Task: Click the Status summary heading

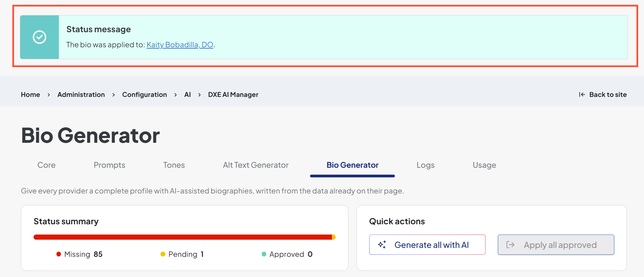Action: (x=66, y=222)
